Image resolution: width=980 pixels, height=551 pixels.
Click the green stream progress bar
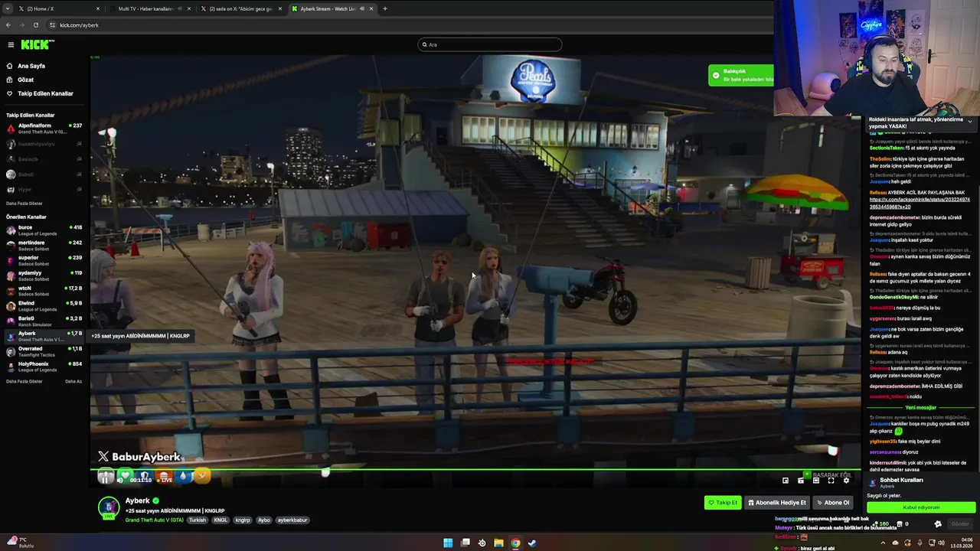(x=475, y=470)
